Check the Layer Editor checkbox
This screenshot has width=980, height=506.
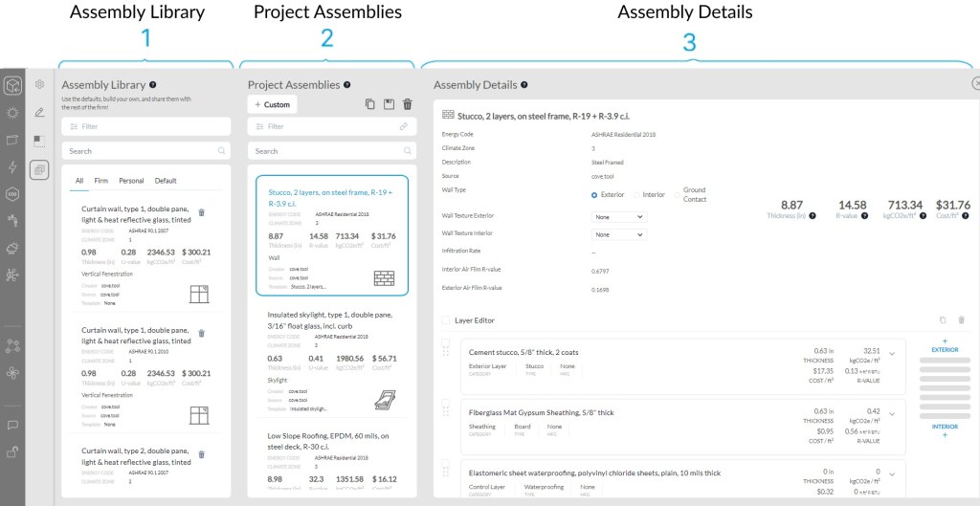point(445,320)
